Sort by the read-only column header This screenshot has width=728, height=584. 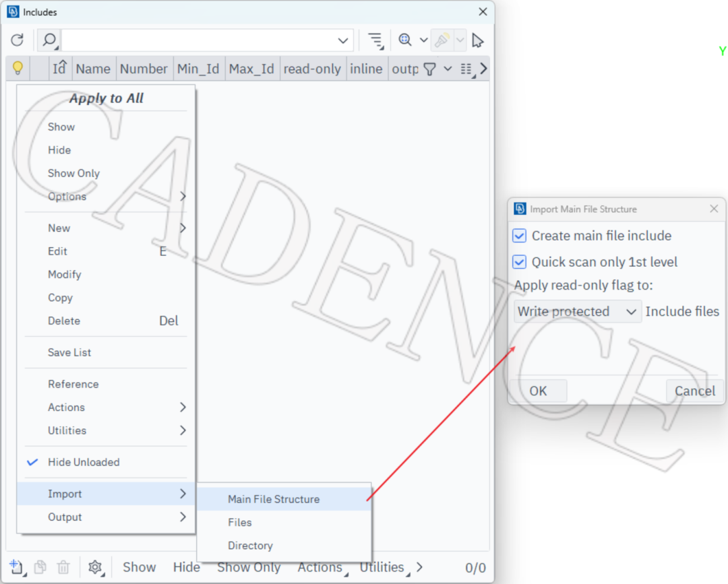point(313,69)
